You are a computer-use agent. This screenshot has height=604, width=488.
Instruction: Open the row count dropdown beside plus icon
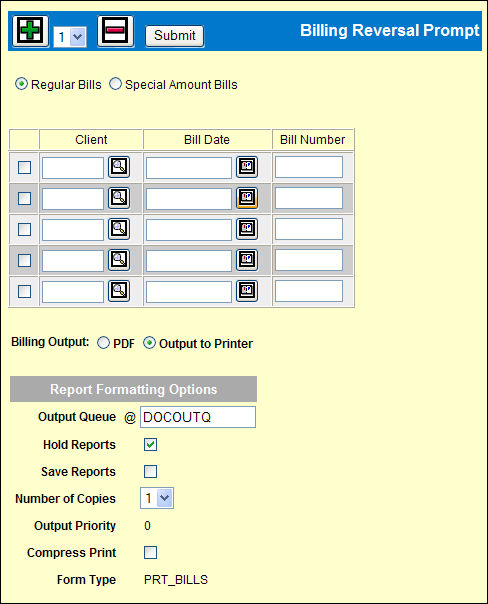70,37
